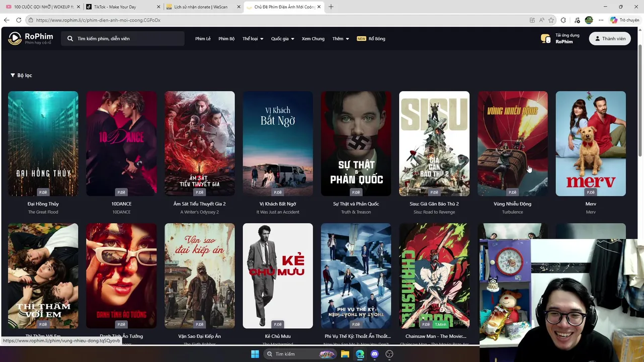Open browser settings ellipsis menu
This screenshot has width=644, height=362.
click(601, 20)
